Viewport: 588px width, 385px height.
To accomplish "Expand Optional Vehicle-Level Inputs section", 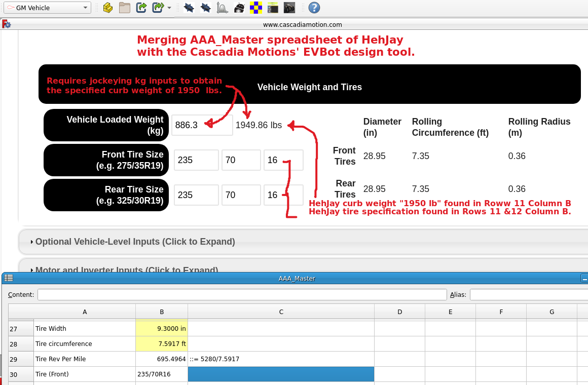I will pos(135,242).
